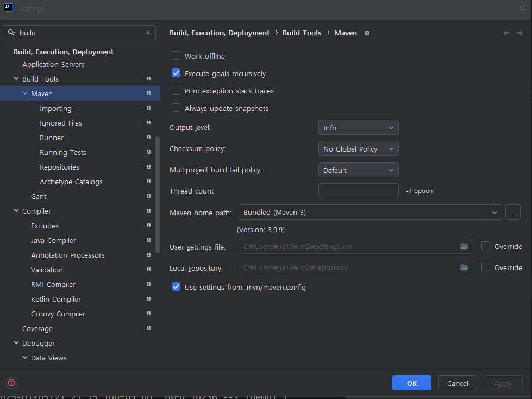The height and width of the screenshot is (399, 532).
Task: Click the Cancel button
Action: pyautogui.click(x=458, y=383)
